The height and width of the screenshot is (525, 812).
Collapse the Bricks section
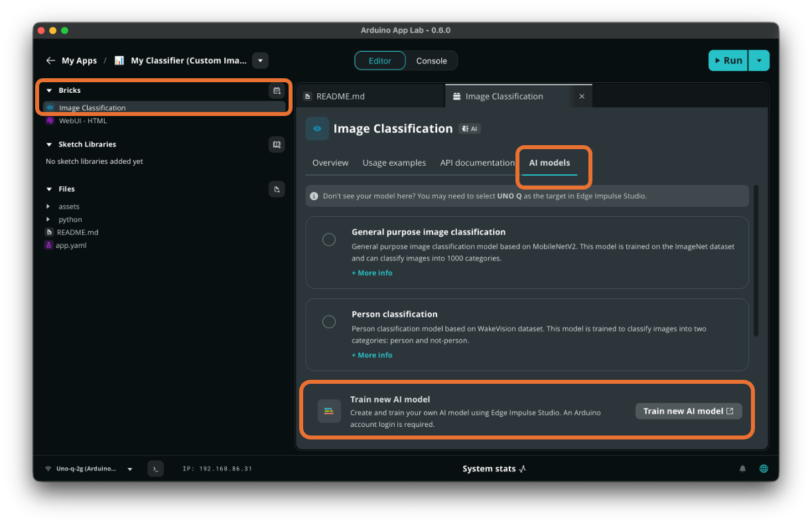pos(49,90)
